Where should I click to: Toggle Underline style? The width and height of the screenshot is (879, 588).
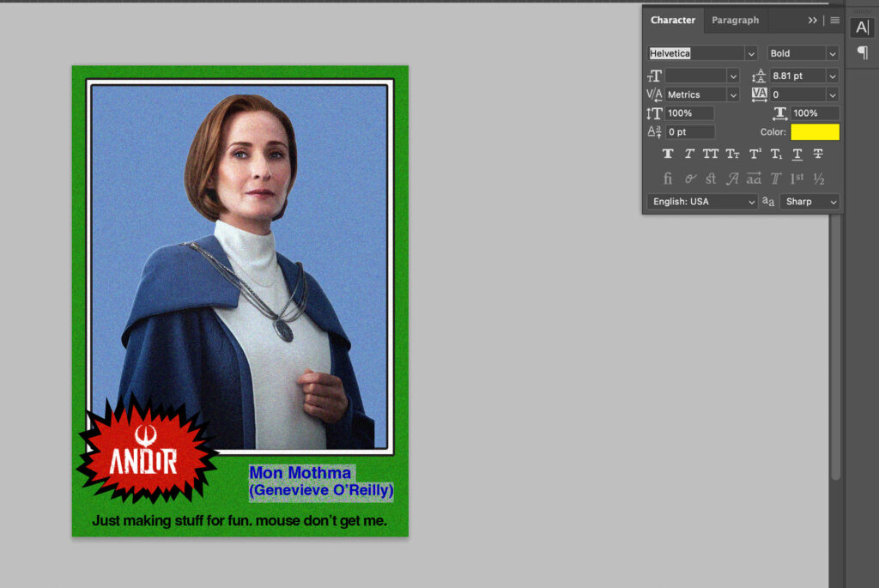[797, 154]
